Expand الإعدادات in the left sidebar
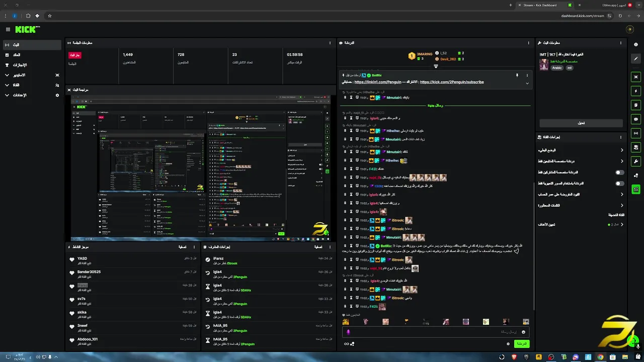Viewport: 644px width, 362px height. (32, 95)
